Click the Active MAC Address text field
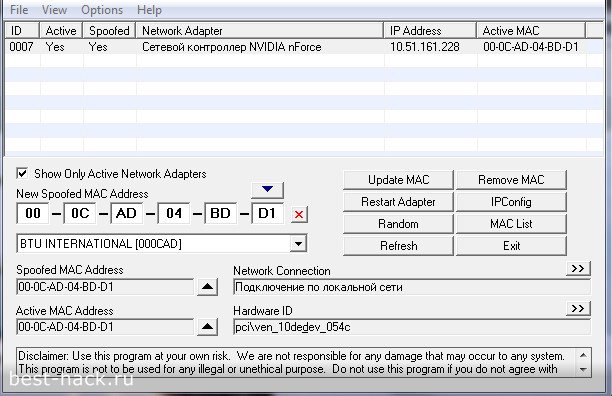The height and width of the screenshot is (396, 612). pyautogui.click(x=105, y=327)
